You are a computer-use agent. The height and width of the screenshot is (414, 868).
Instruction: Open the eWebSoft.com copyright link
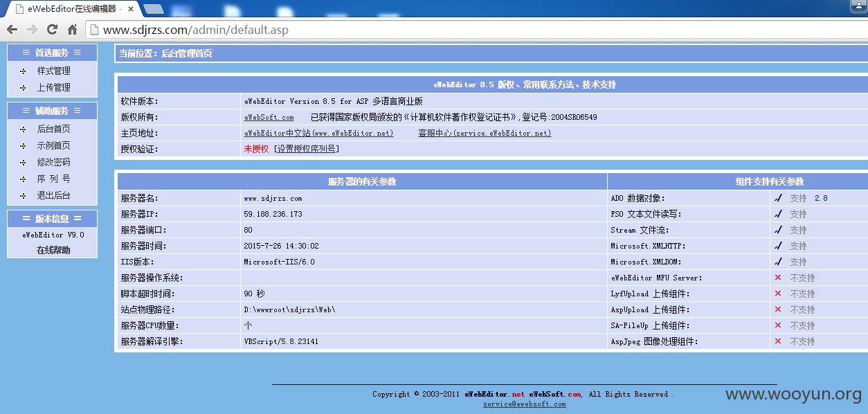click(269, 117)
